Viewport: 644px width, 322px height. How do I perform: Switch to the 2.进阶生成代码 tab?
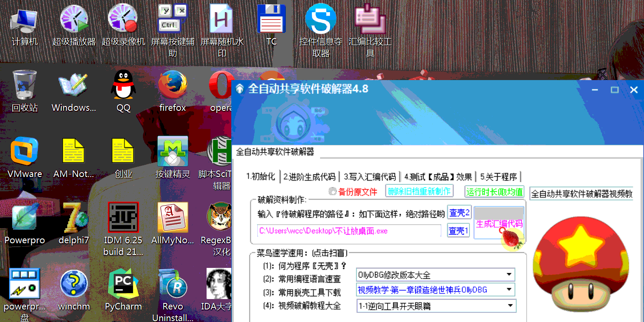click(310, 177)
